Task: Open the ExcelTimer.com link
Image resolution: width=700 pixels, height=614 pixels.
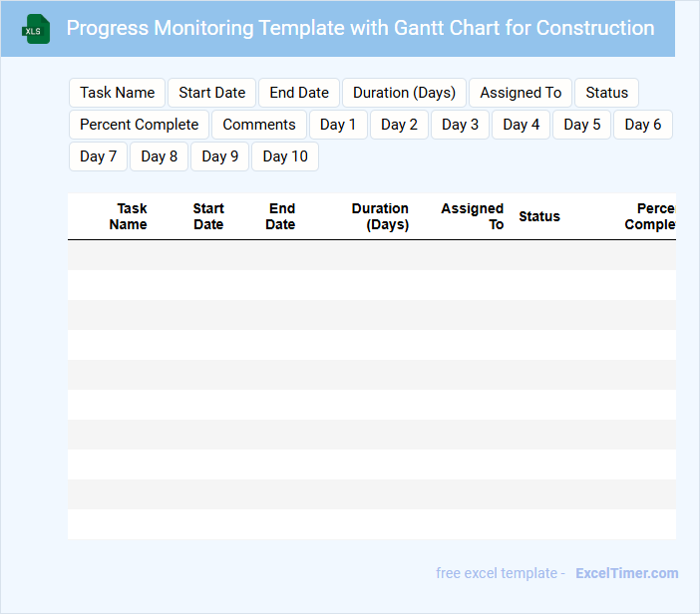Action: pos(626,573)
